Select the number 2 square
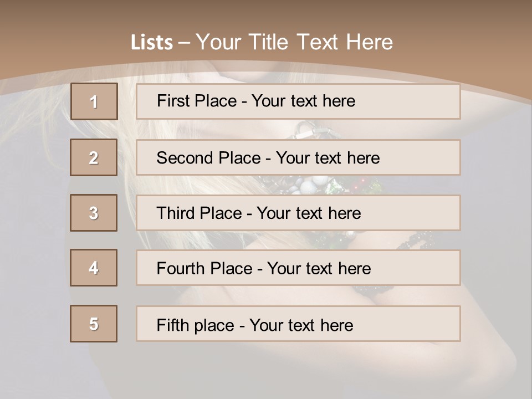 pos(94,157)
